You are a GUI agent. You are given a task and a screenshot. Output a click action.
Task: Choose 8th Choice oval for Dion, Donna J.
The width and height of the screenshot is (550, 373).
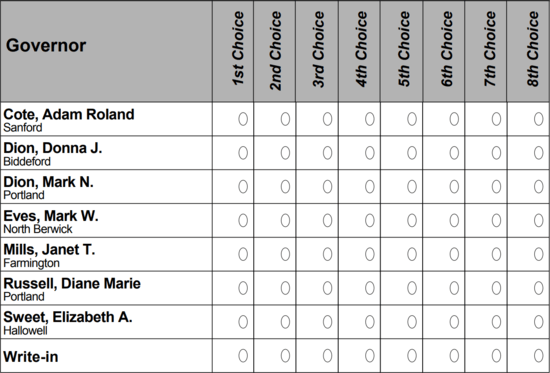pyautogui.click(x=539, y=153)
